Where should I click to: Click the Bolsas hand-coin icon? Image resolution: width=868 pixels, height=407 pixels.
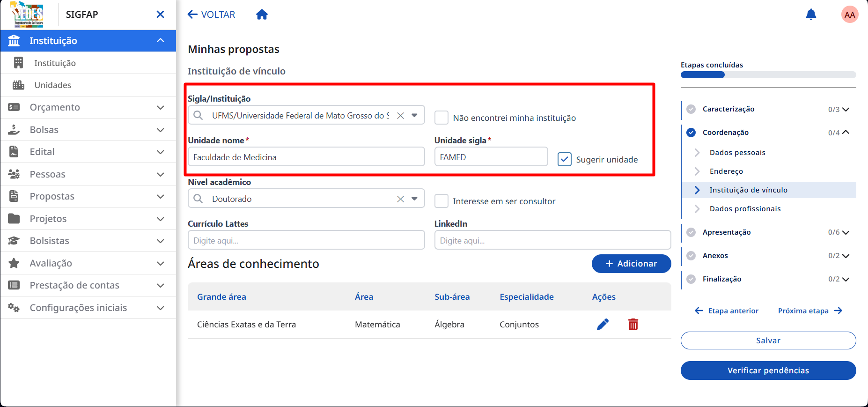(14, 130)
